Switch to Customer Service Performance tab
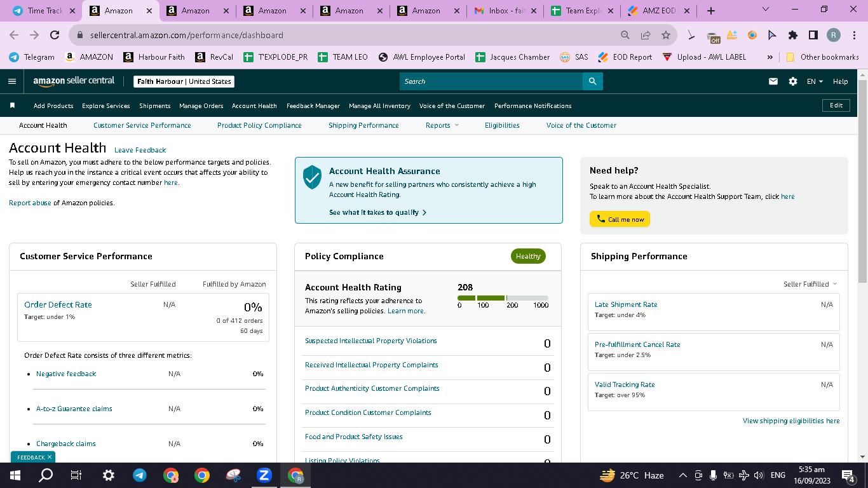The width and height of the screenshot is (868, 488). pyautogui.click(x=142, y=125)
